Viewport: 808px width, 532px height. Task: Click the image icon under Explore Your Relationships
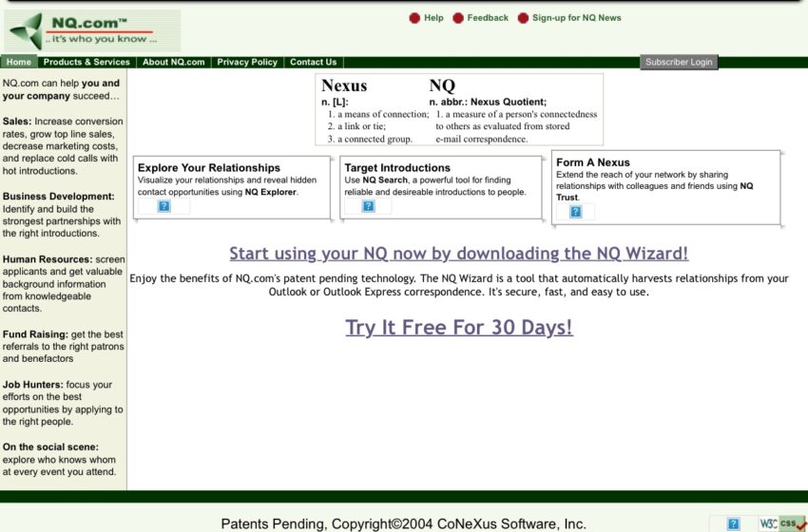[164, 206]
